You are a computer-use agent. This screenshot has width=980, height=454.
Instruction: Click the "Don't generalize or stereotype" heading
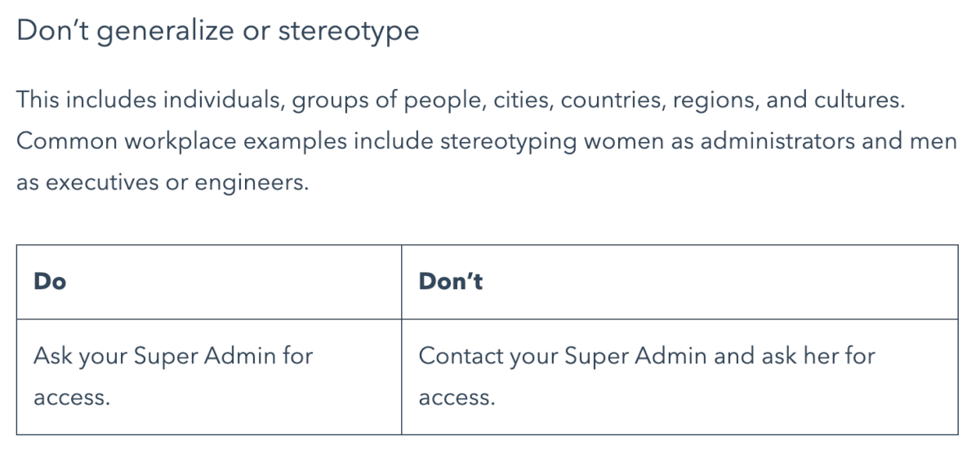click(217, 32)
